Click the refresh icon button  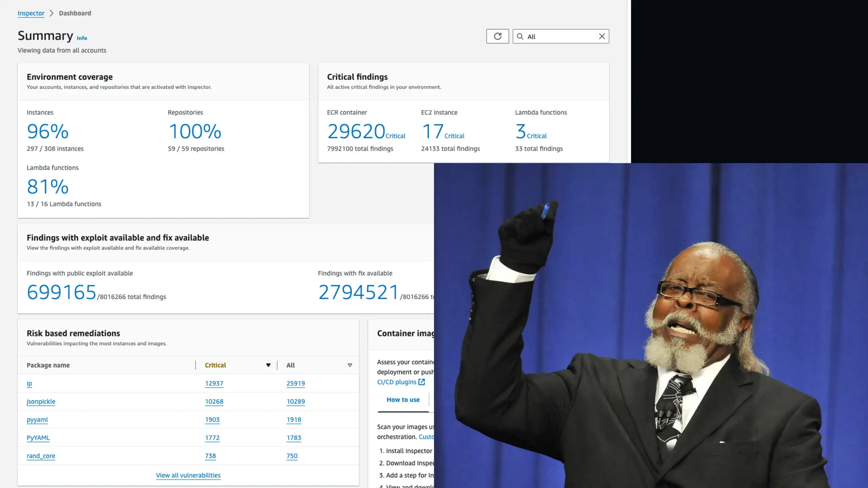pyautogui.click(x=498, y=36)
